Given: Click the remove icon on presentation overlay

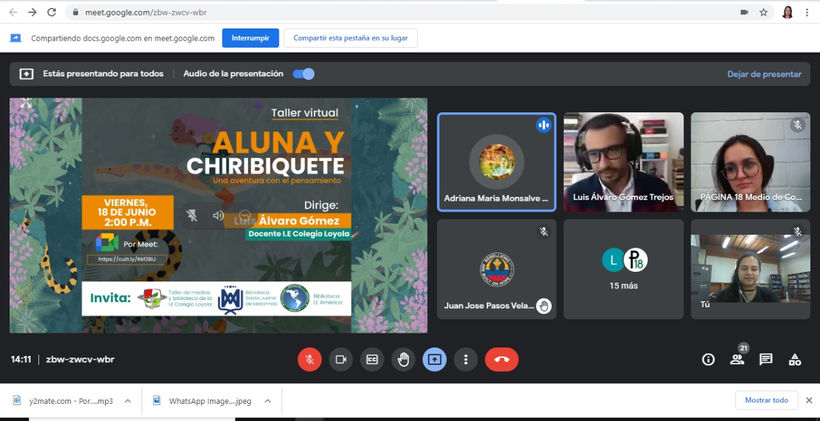Looking at the screenshot, I should coord(244,215).
